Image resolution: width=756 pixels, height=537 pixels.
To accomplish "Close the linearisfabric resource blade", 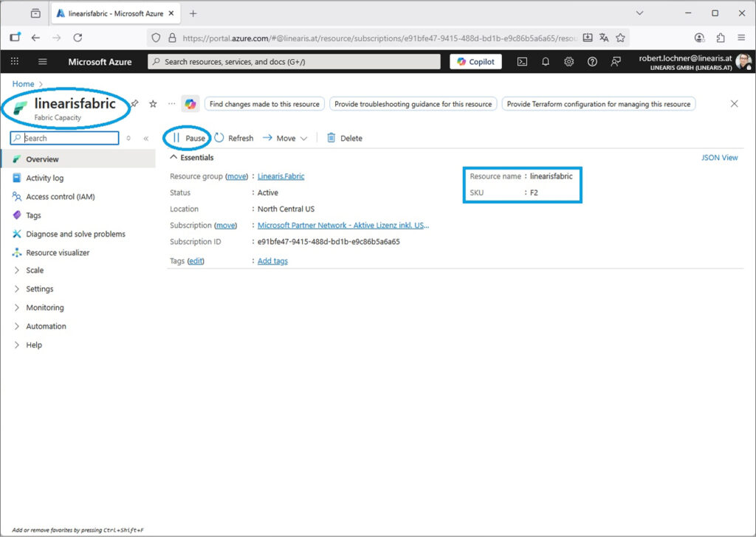I will click(x=734, y=103).
